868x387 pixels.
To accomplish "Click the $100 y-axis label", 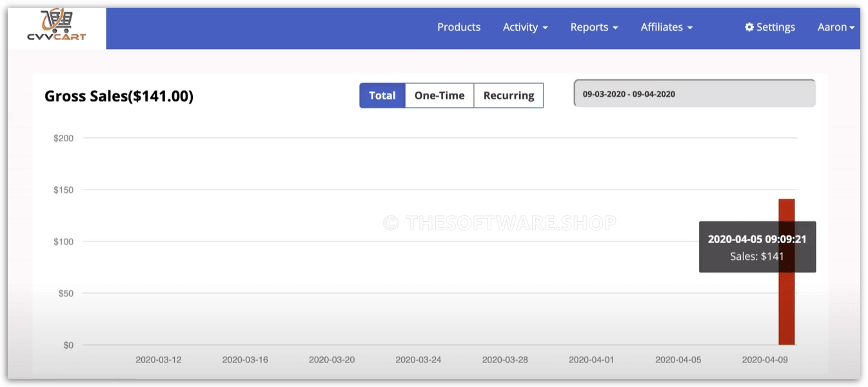I will (x=63, y=242).
